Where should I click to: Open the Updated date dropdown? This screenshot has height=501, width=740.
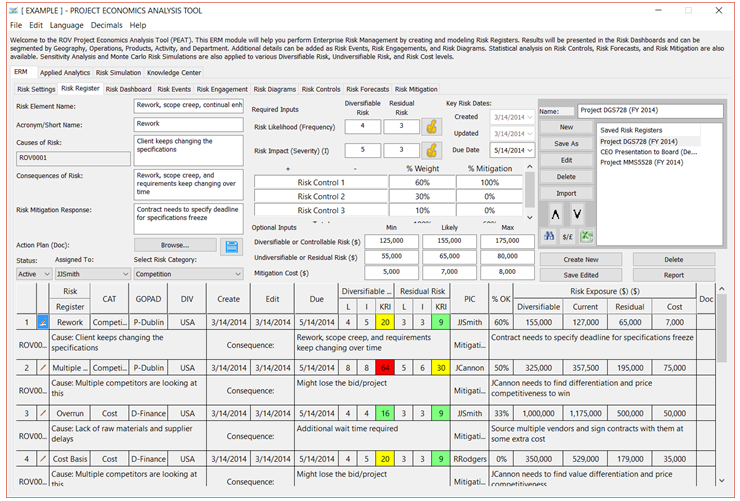click(x=530, y=134)
